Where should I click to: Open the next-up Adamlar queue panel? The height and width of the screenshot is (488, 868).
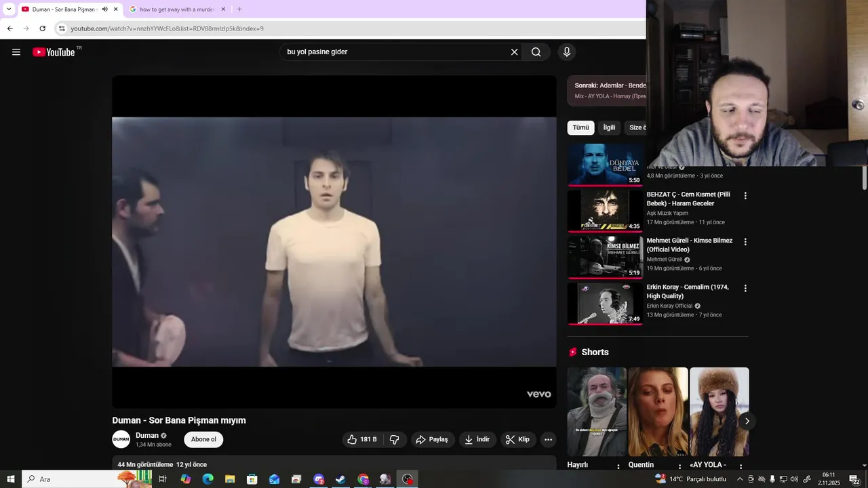[x=607, y=91]
